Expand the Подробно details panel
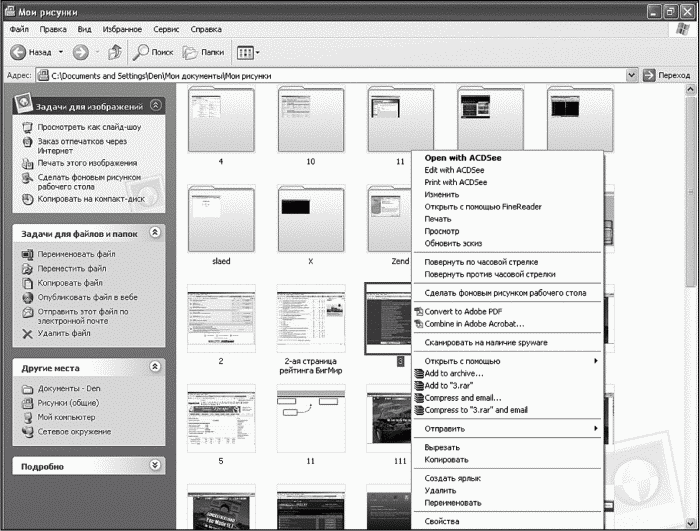Screen dimensions: 700x531 click(x=155, y=465)
